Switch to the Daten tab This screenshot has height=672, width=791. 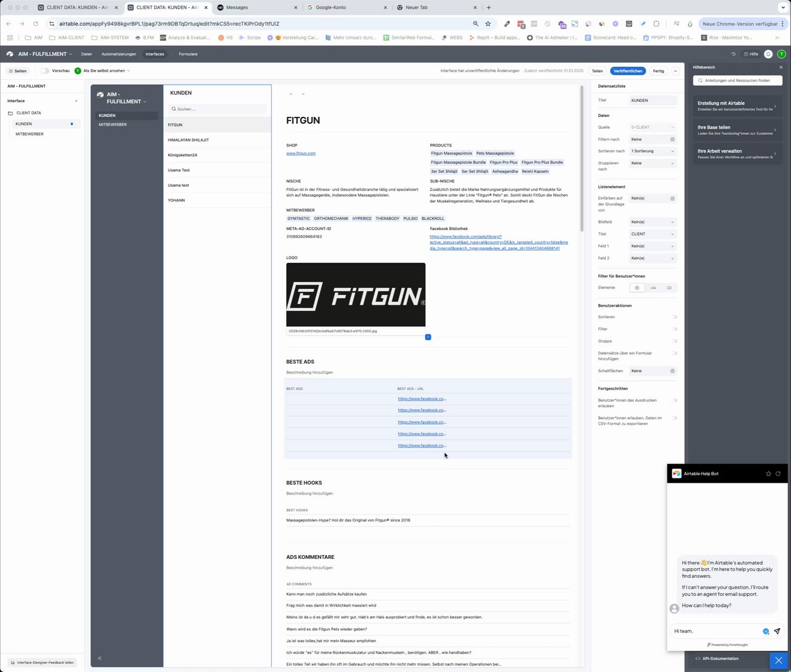87,54
